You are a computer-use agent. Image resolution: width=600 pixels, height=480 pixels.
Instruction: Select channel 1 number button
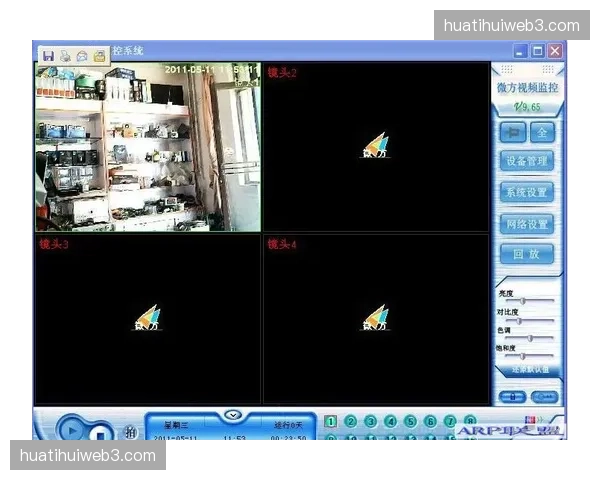pyautogui.click(x=330, y=422)
